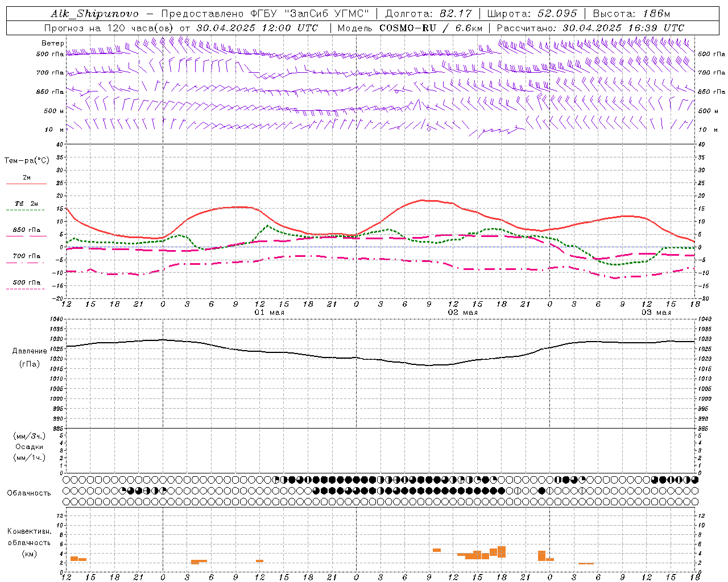This screenshot has width=728, height=582.
Task: Click the Конвективн. panel label
Action: 29,531
